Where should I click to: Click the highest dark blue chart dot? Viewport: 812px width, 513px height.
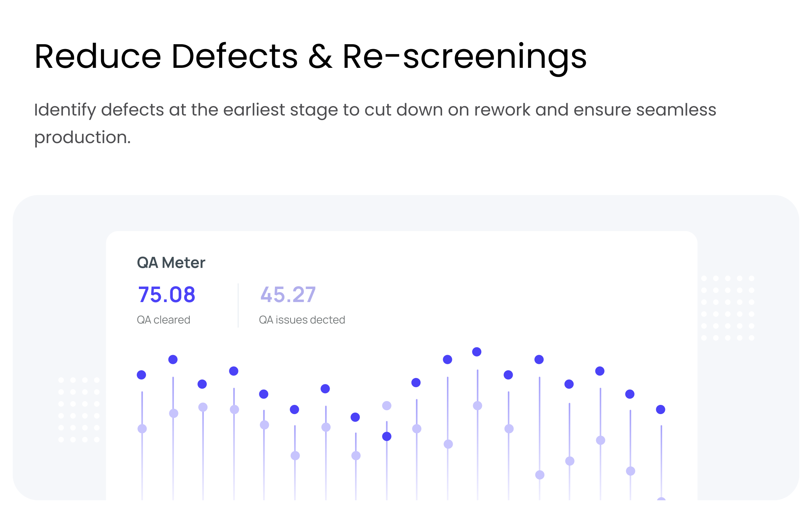click(x=477, y=352)
